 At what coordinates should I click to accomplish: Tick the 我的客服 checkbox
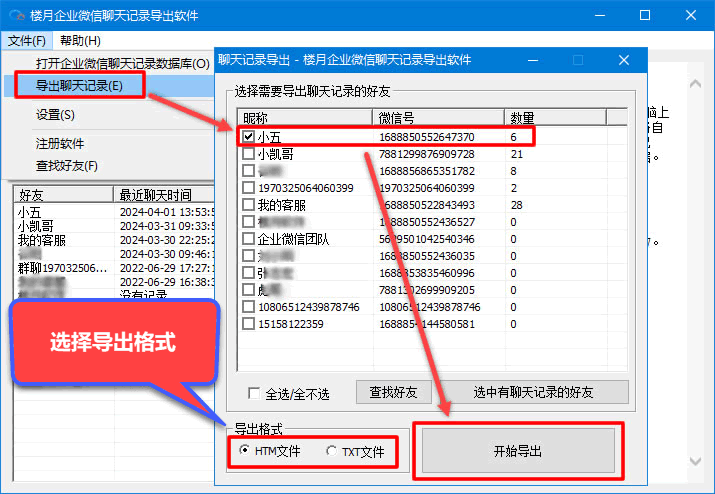[x=248, y=205]
